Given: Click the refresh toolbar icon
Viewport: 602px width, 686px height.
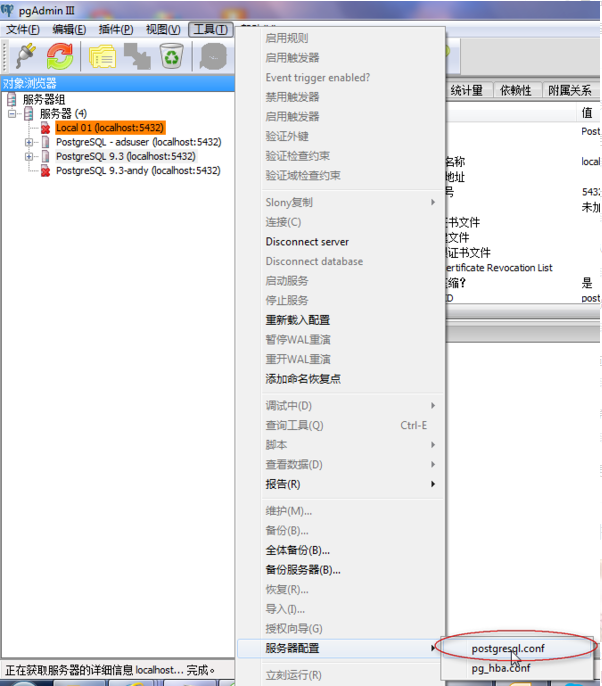Looking at the screenshot, I should pyautogui.click(x=60, y=56).
